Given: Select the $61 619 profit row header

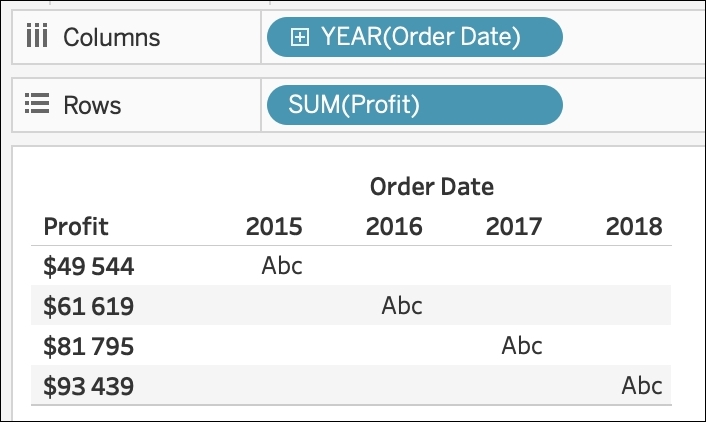Looking at the screenshot, I should point(89,306).
